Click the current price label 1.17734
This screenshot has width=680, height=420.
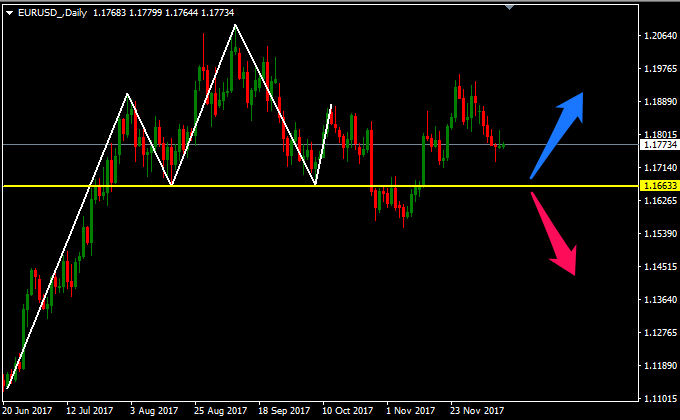tap(660, 145)
